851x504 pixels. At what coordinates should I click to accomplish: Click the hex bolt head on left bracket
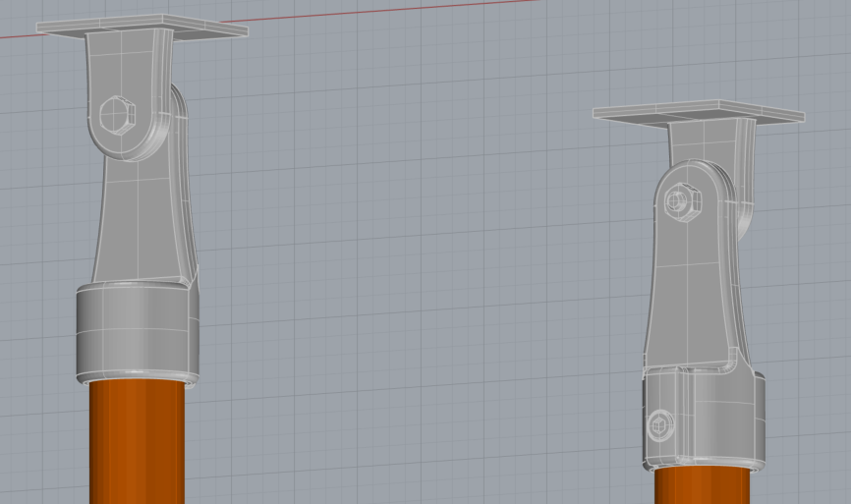point(117,114)
